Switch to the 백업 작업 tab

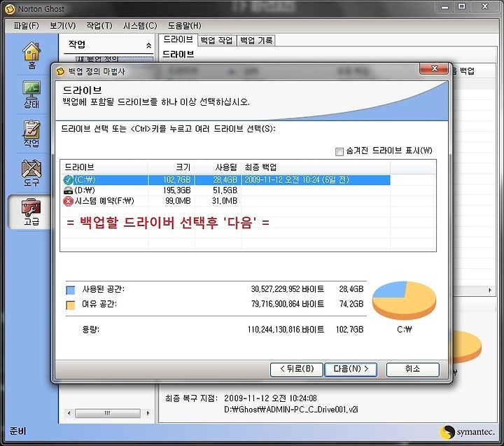(x=216, y=40)
